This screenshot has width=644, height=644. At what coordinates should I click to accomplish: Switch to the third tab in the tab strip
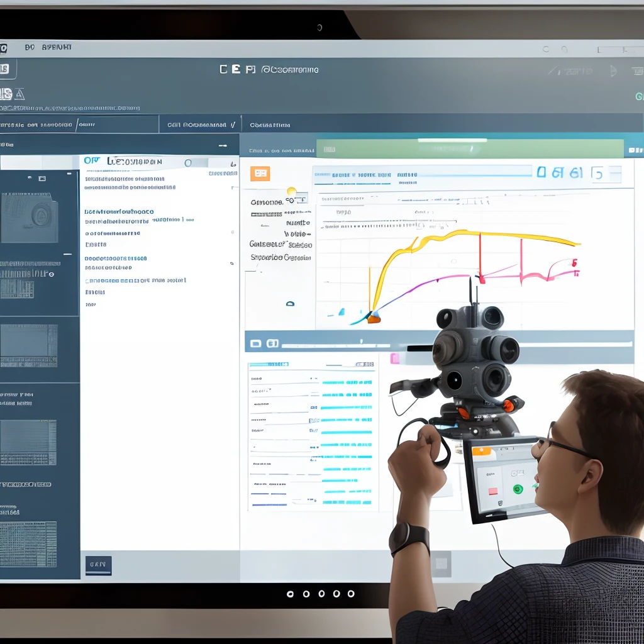(x=270, y=125)
